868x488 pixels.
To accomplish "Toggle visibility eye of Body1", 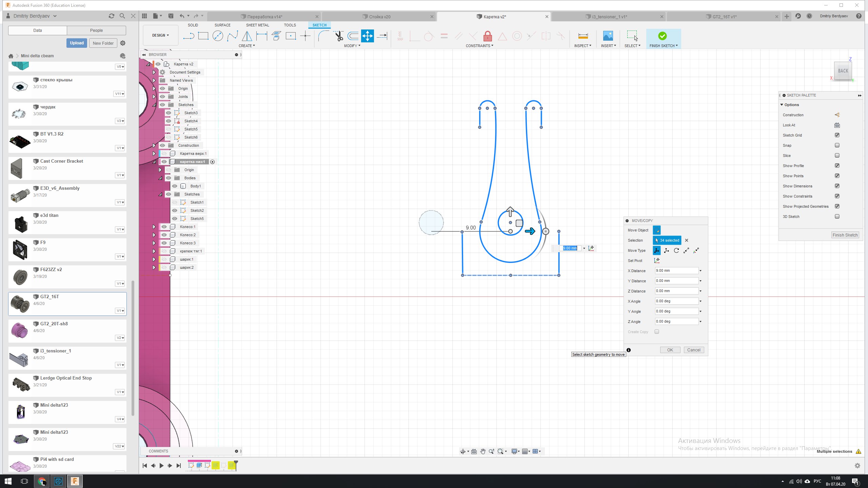I will tap(175, 186).
